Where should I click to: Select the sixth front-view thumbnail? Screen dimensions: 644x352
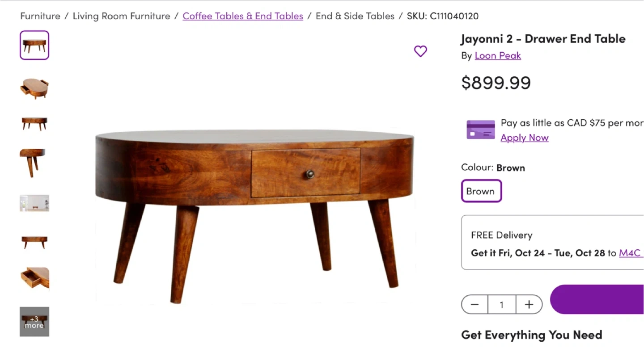(34, 242)
